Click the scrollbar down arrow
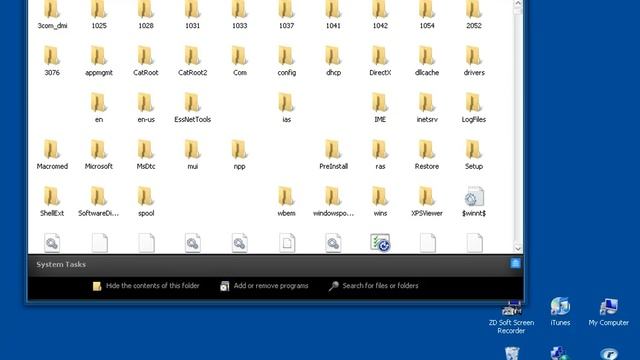Viewport: 640px width, 360px height. pyautogui.click(x=518, y=248)
